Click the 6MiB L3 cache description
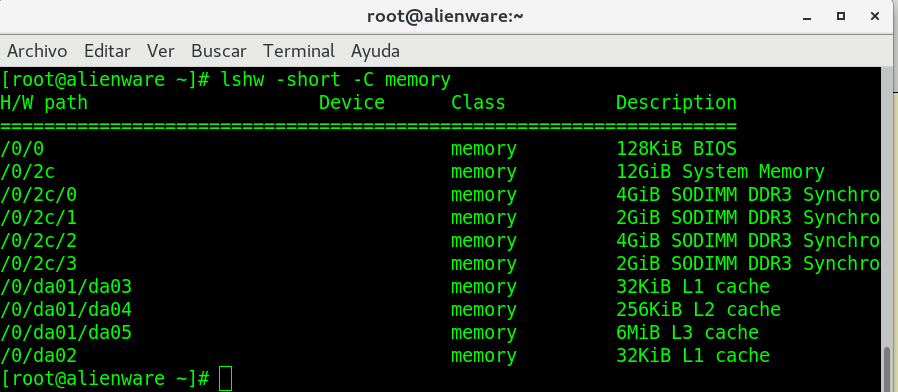The width and height of the screenshot is (898, 392). [687, 332]
